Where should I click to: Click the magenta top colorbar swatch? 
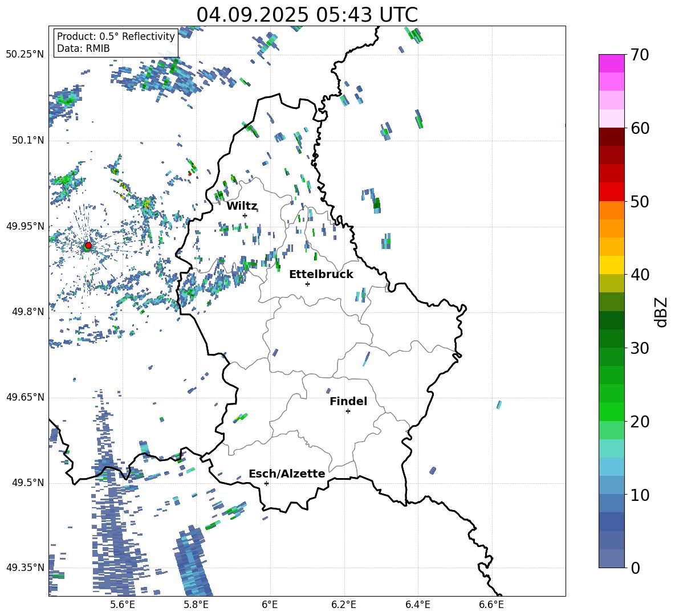pyautogui.click(x=611, y=63)
